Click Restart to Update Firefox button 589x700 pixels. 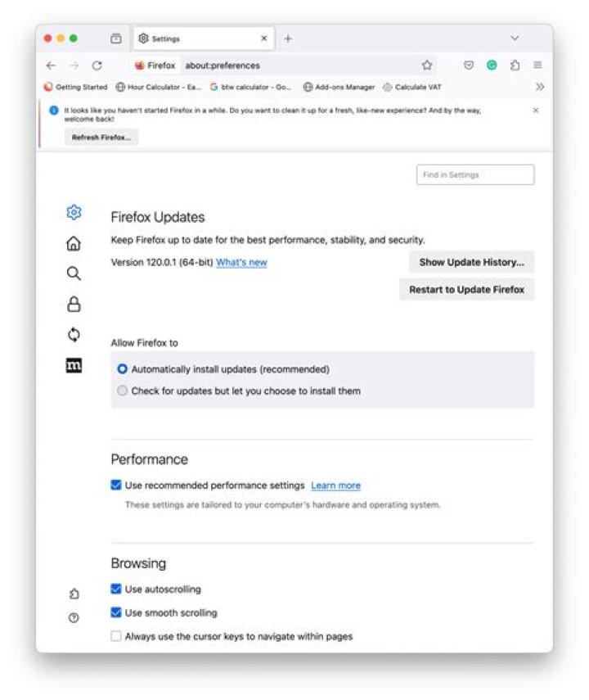click(466, 290)
